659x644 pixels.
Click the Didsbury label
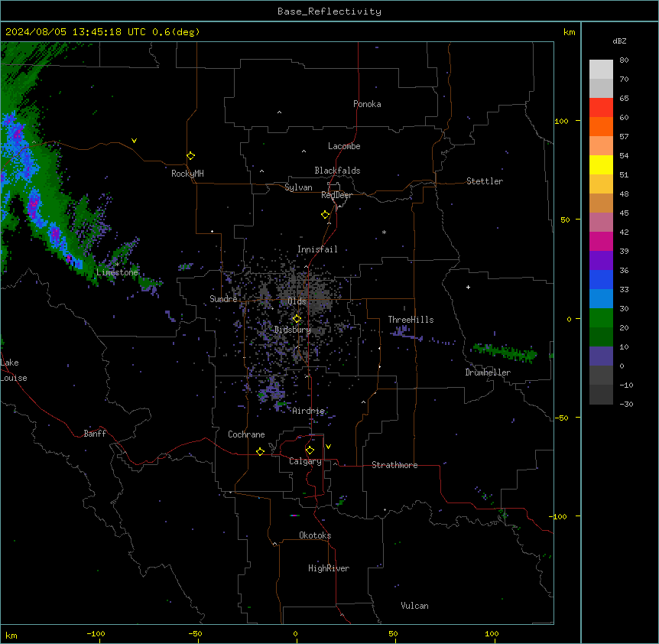(293, 330)
